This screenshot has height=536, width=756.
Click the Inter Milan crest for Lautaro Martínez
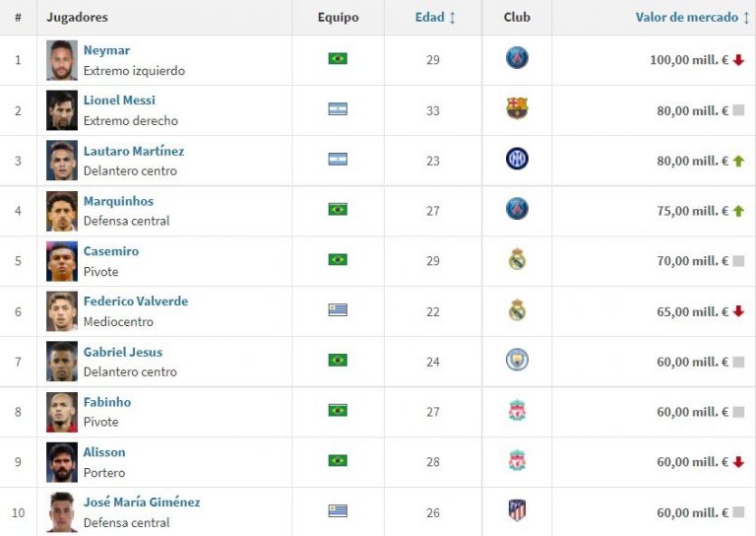517,159
